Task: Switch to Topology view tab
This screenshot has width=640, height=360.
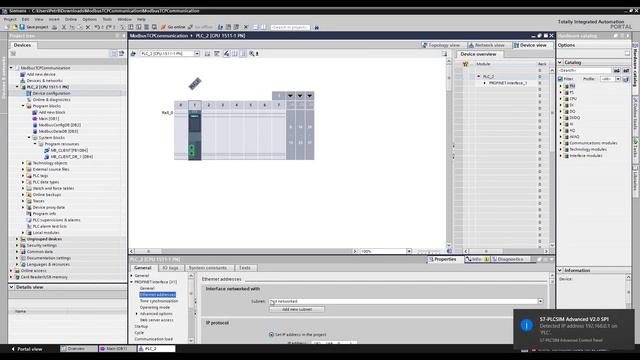Action: pos(442,45)
